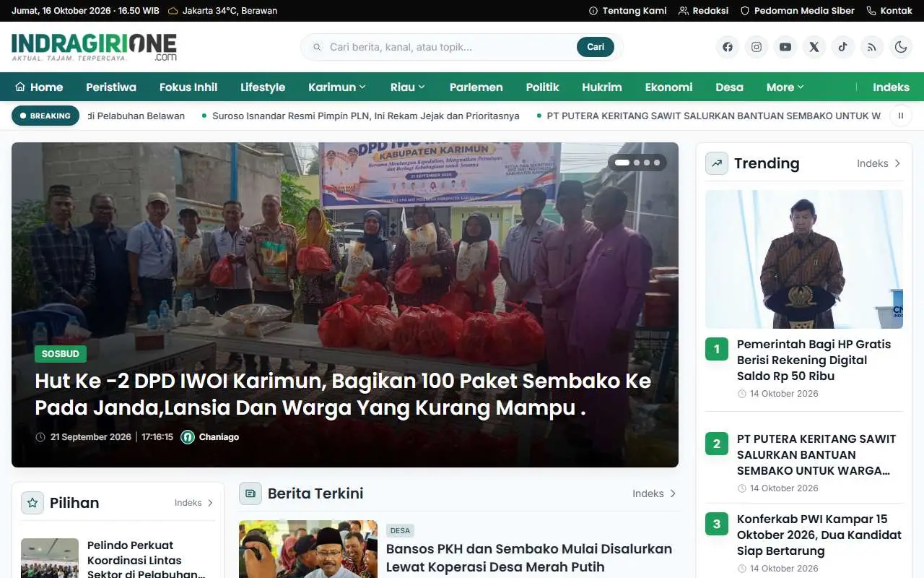The width and height of the screenshot is (924, 578).
Task: Click the Redaksi people icon
Action: 684,11
